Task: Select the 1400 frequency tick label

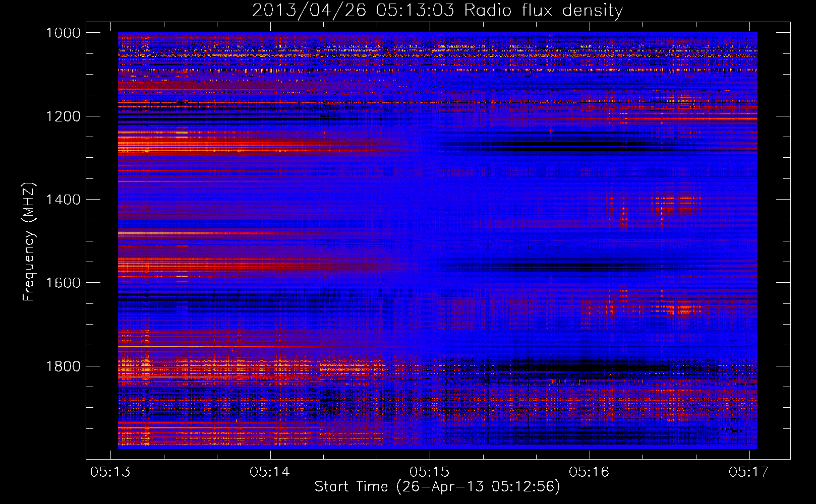Action: [x=63, y=200]
